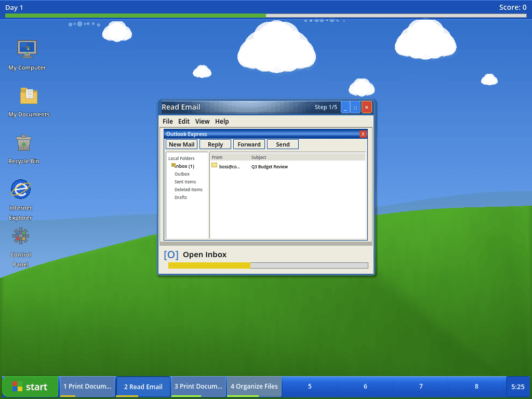532x399 pixels.
Task: Open the My Documents folder icon
Action: click(29, 96)
